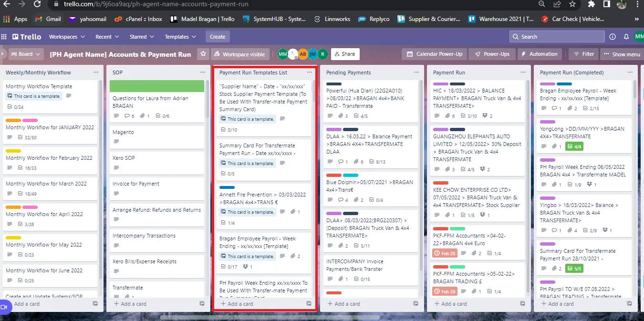This screenshot has height=321, width=644.
Task: Open the Workspaces dropdown
Action: [x=67, y=37]
